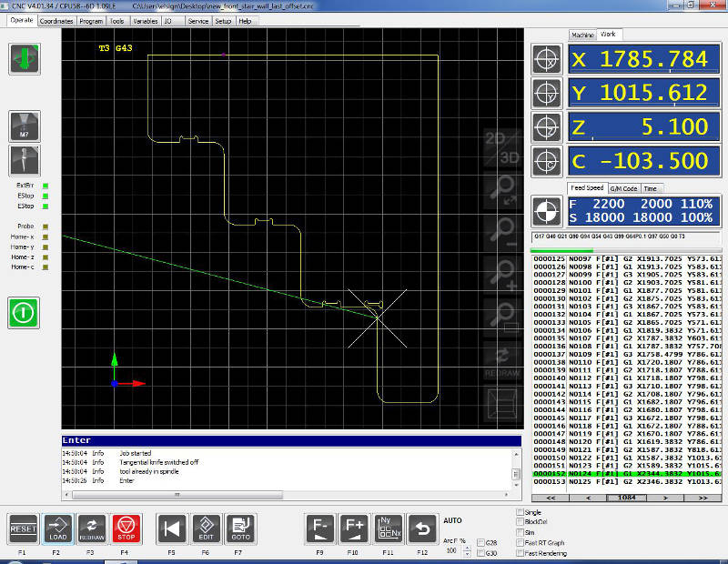The width and height of the screenshot is (728, 564).
Task: Enable the Fast Rendering checkbox
Action: pos(520,553)
